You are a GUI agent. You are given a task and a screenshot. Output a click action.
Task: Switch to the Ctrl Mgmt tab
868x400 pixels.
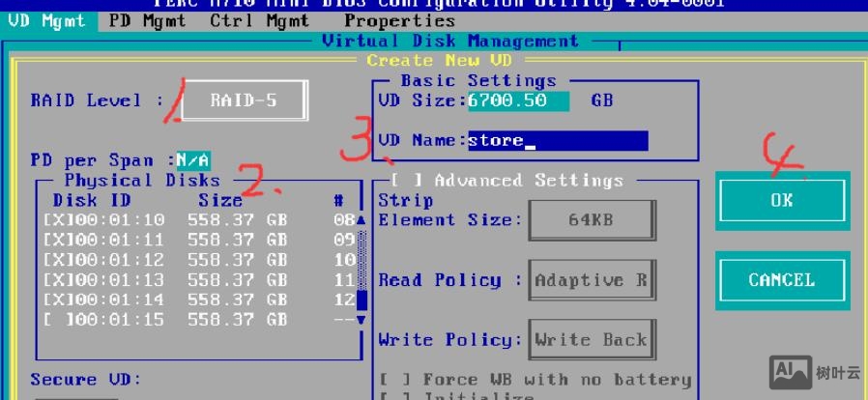pyautogui.click(x=259, y=21)
